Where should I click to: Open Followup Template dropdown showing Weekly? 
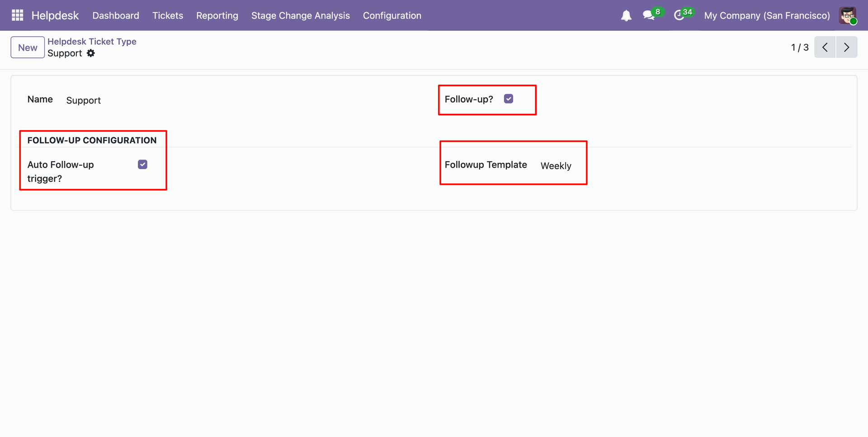tap(556, 166)
